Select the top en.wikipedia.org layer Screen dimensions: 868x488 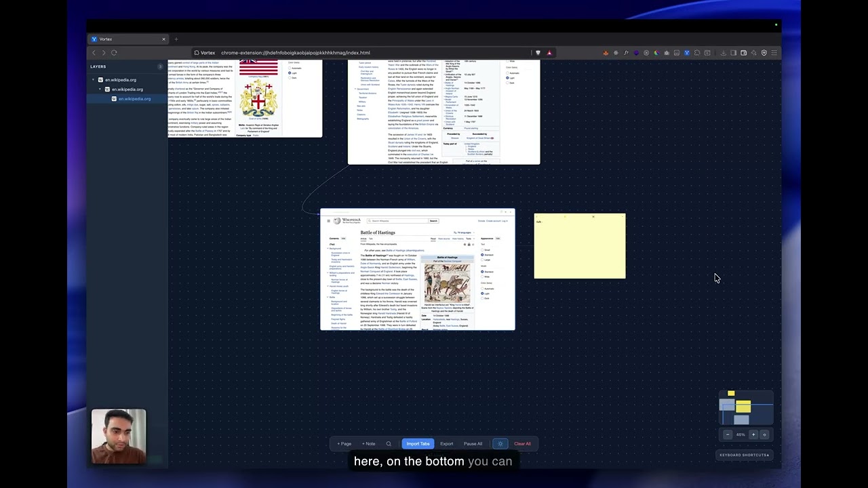coord(120,80)
